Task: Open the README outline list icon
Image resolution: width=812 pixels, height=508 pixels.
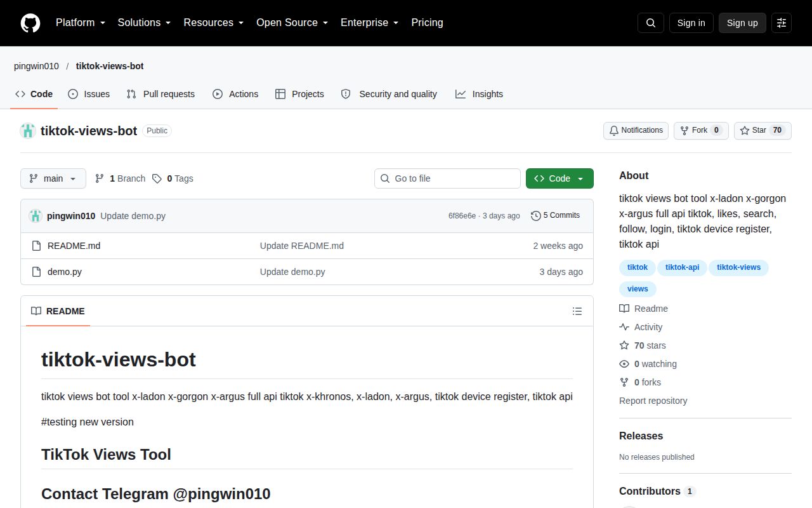Action: click(x=577, y=311)
